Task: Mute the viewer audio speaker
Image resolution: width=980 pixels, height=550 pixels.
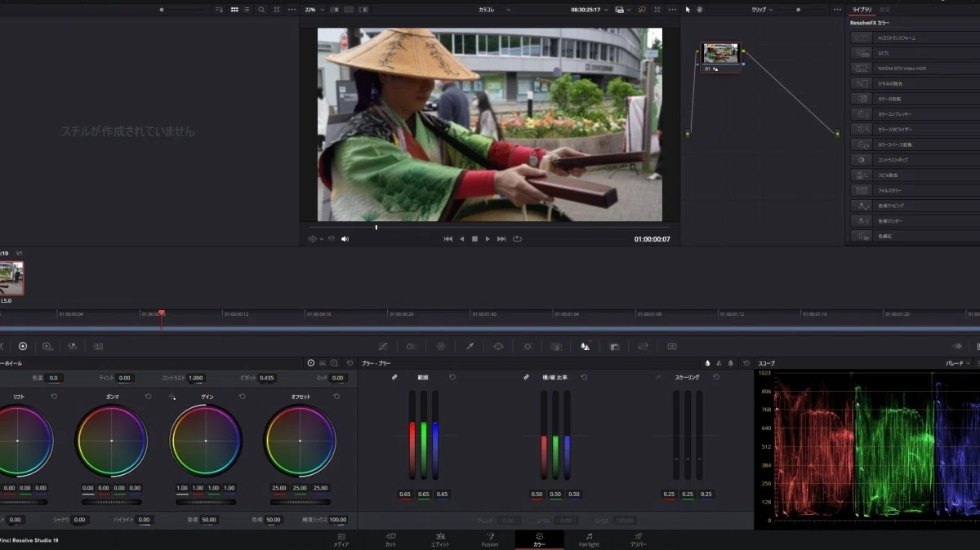Action: (345, 239)
